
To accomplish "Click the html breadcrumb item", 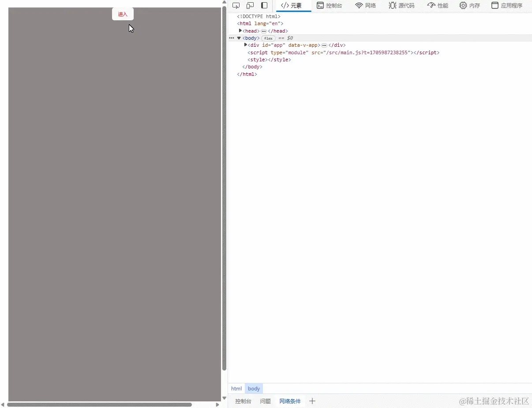I will point(236,389).
